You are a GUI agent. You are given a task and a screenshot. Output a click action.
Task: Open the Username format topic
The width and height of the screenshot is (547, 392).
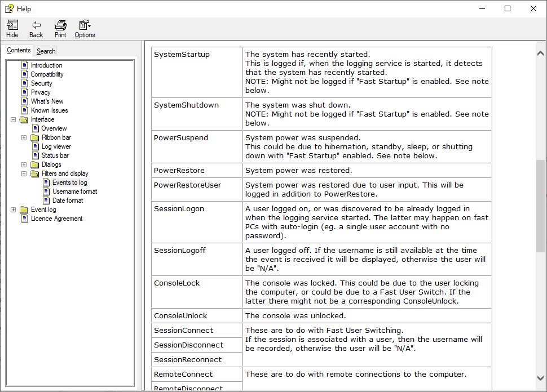click(74, 191)
